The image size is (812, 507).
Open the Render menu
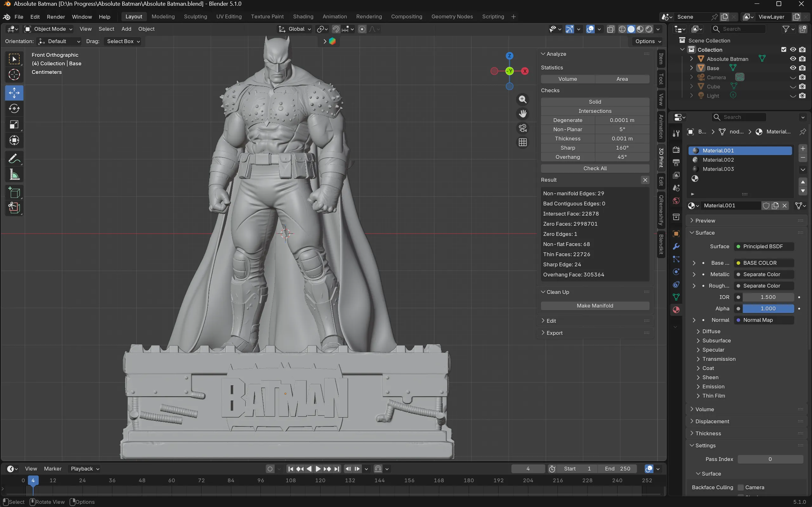56,17
